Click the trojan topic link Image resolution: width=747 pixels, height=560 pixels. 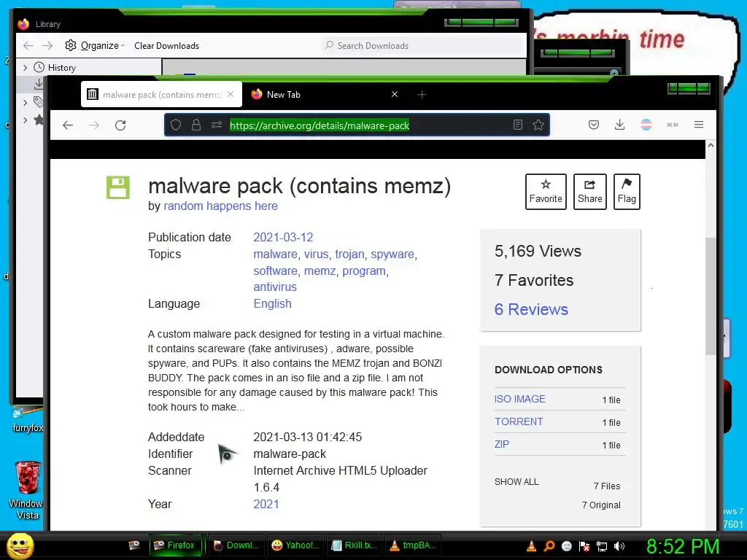tap(349, 254)
